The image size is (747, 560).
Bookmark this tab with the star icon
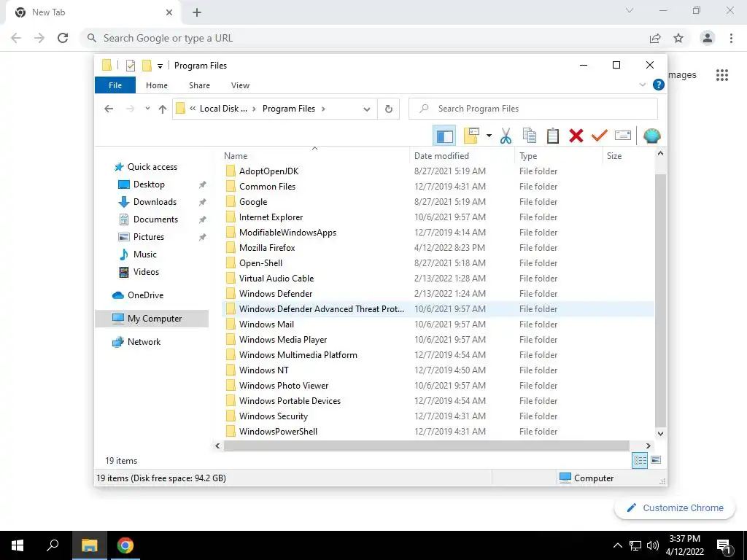678,38
